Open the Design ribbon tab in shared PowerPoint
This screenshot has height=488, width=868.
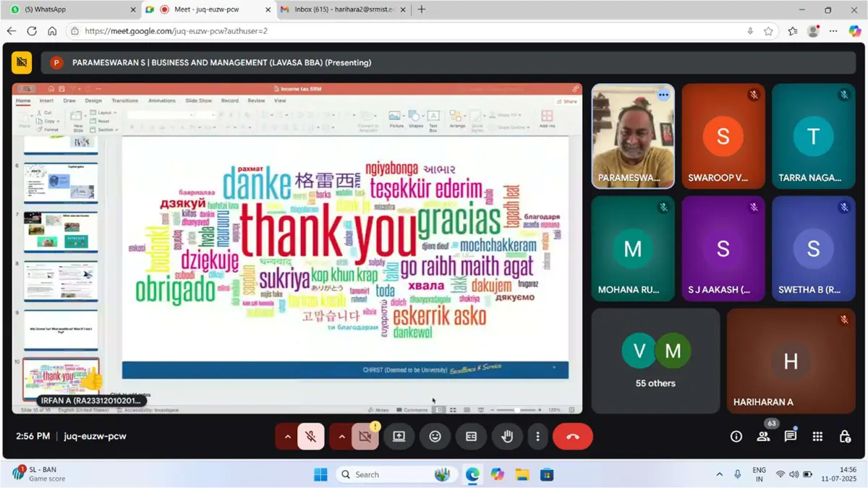point(93,101)
